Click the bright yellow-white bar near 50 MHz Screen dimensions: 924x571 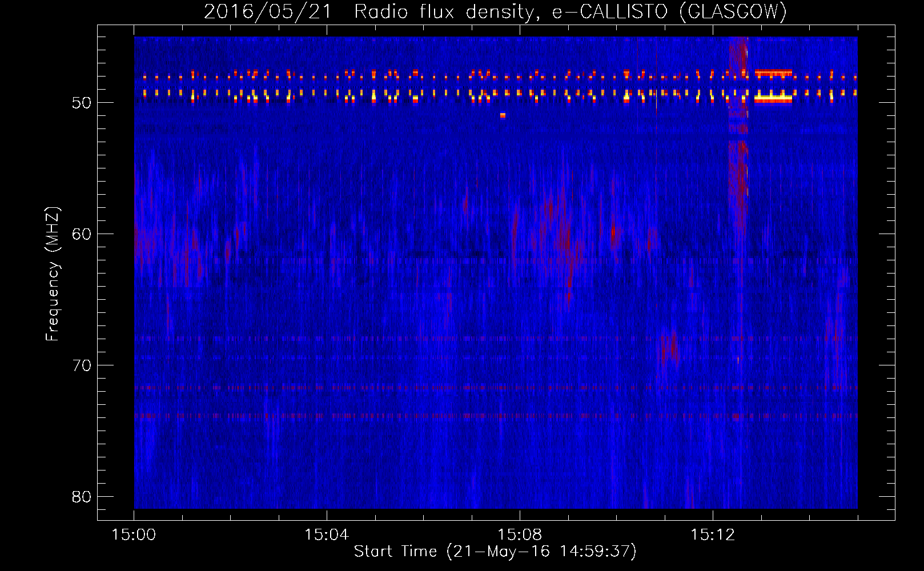[773, 99]
